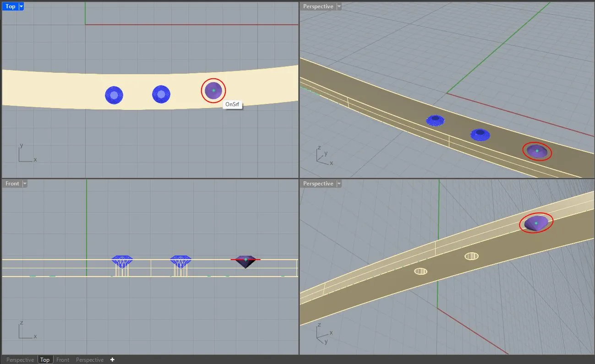Click the Front viewport title label
595x364 pixels.
[12, 184]
